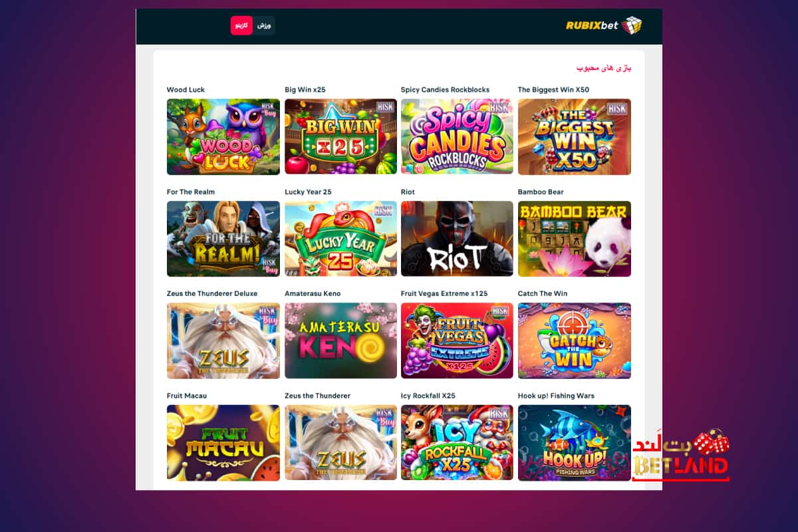Open the casino tab in the header
The image size is (798, 532).
[x=241, y=25]
